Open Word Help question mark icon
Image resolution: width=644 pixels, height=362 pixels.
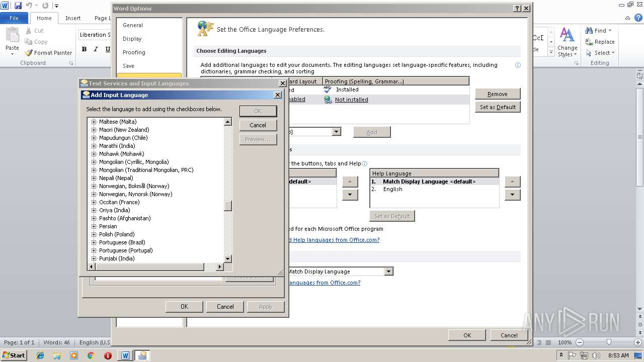(x=638, y=18)
